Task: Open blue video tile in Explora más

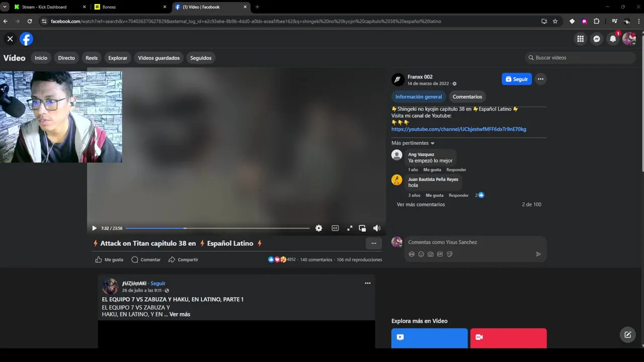Action: point(429,338)
